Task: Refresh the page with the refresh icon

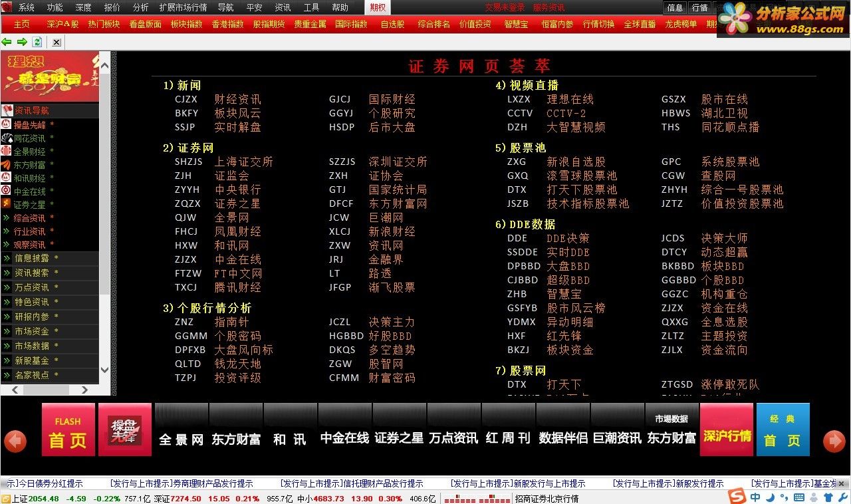Action: click(x=37, y=42)
